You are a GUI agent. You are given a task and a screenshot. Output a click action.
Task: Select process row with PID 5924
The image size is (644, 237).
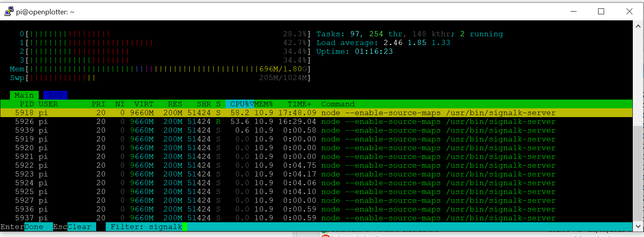click(x=316, y=183)
